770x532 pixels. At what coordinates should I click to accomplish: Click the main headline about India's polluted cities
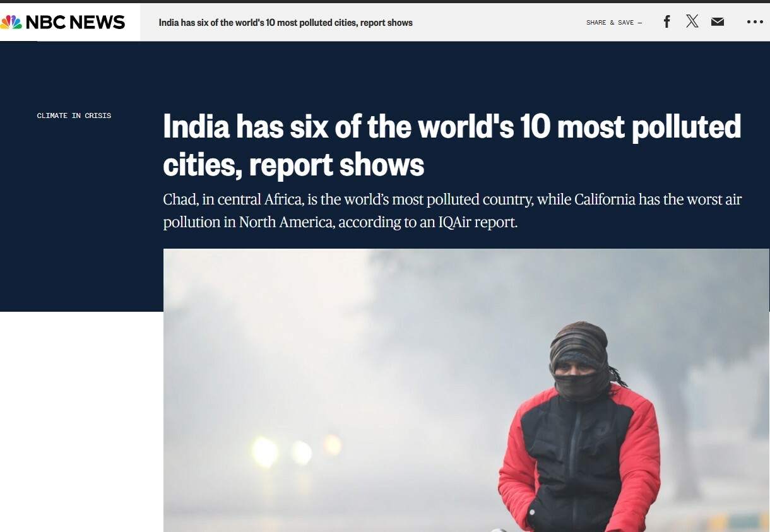coord(452,145)
